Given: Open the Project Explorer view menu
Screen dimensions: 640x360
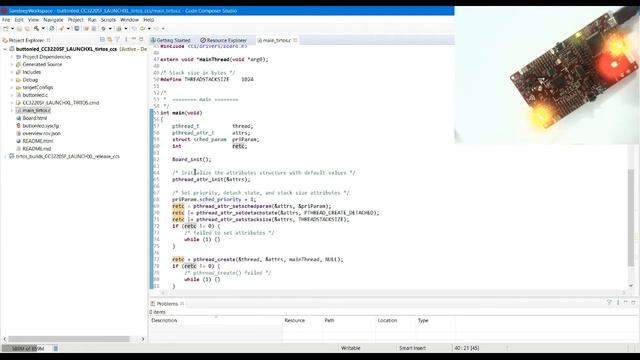Looking at the screenshot, I should 126,40.
